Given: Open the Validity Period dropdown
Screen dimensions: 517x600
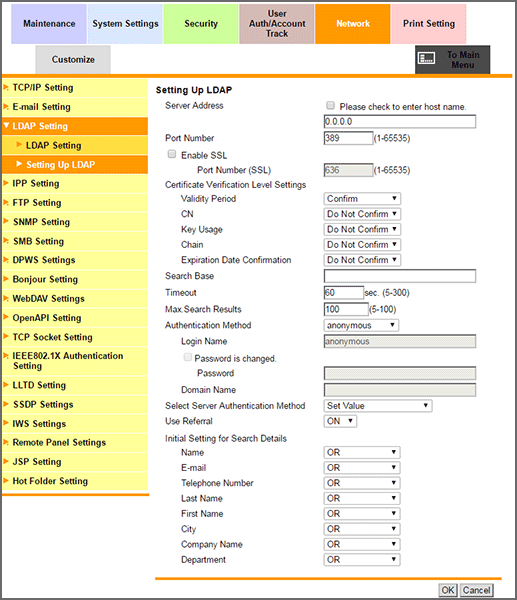Looking at the screenshot, I should [x=362, y=199].
